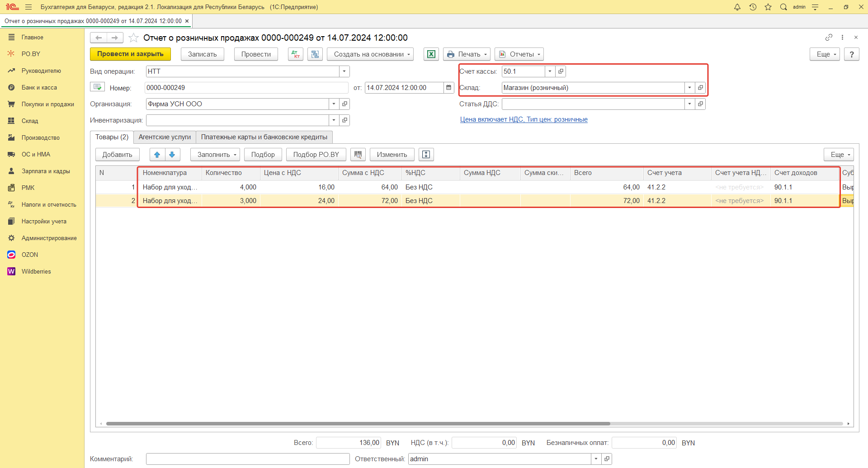Screen dimensions: 868x468
Task: Click Провести button
Action: point(256,54)
